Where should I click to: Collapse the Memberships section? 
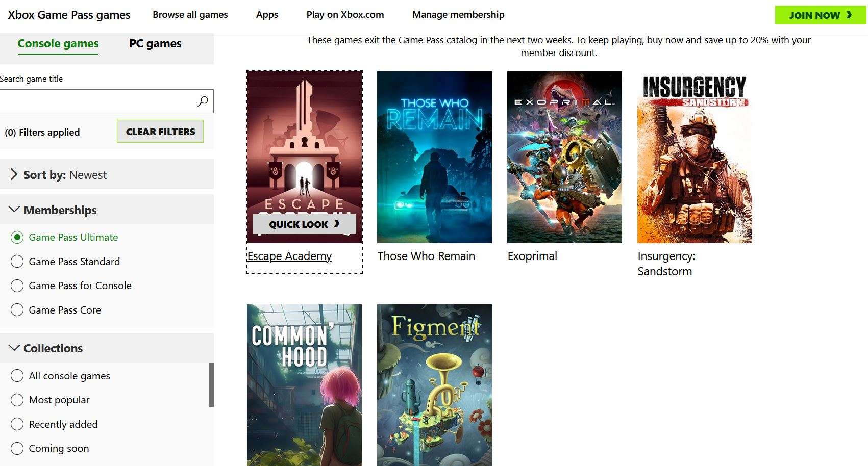[x=107, y=210]
